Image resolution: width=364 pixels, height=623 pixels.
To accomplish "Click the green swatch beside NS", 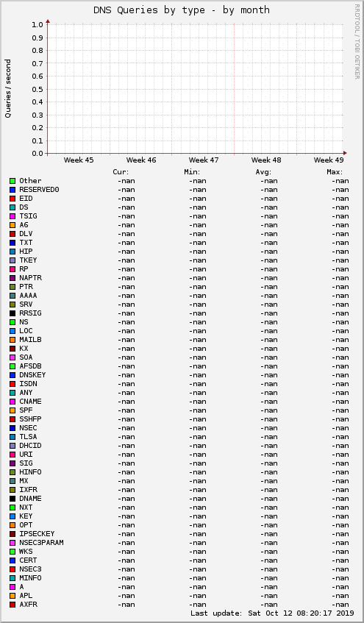I will pos(13,322).
